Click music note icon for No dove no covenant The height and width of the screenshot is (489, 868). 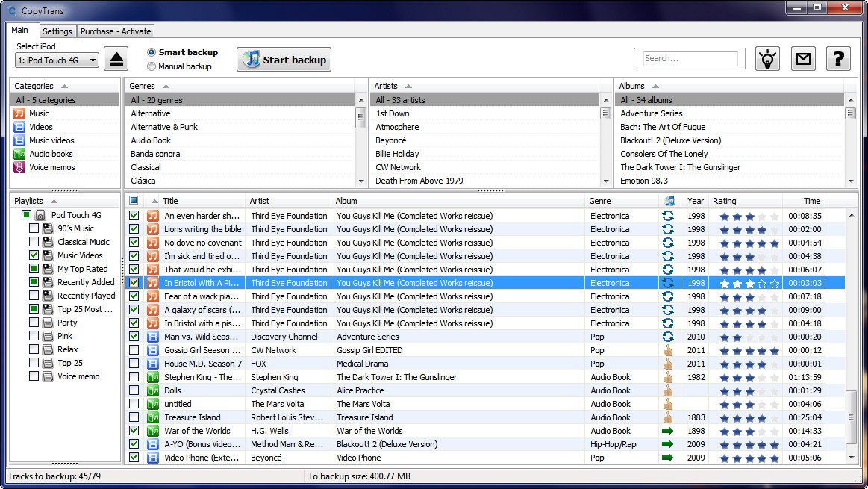point(153,243)
